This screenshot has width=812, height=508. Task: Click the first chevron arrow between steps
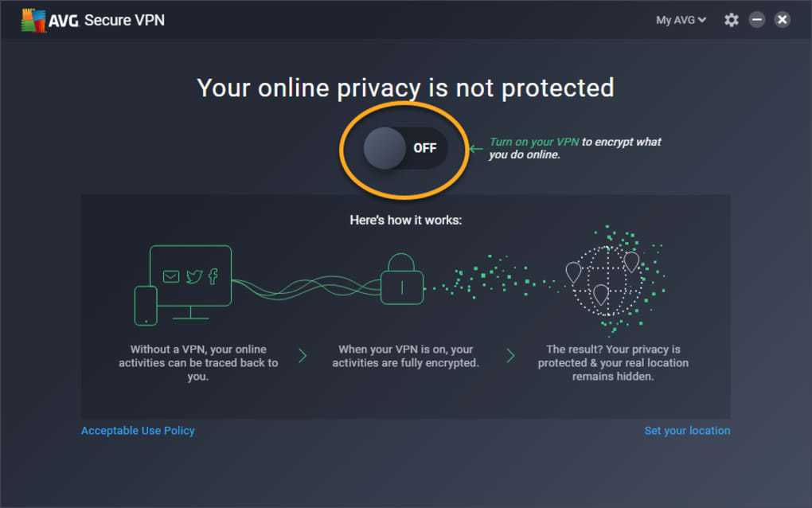point(303,356)
